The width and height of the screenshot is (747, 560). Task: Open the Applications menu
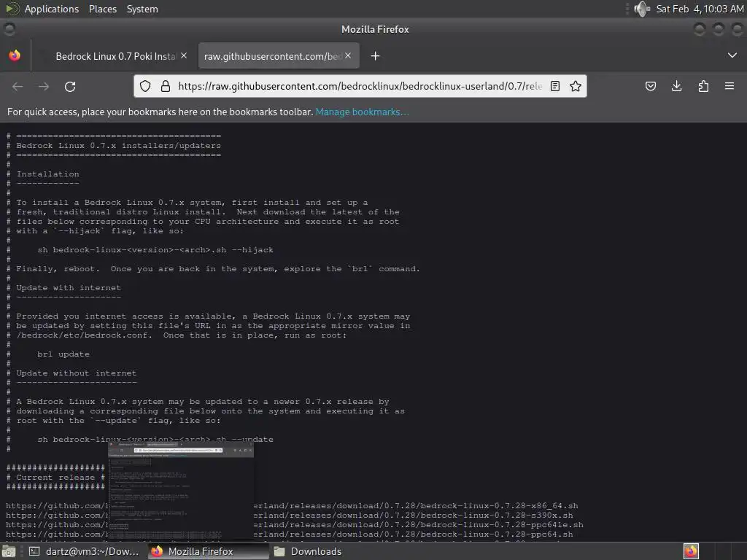click(x=52, y=9)
